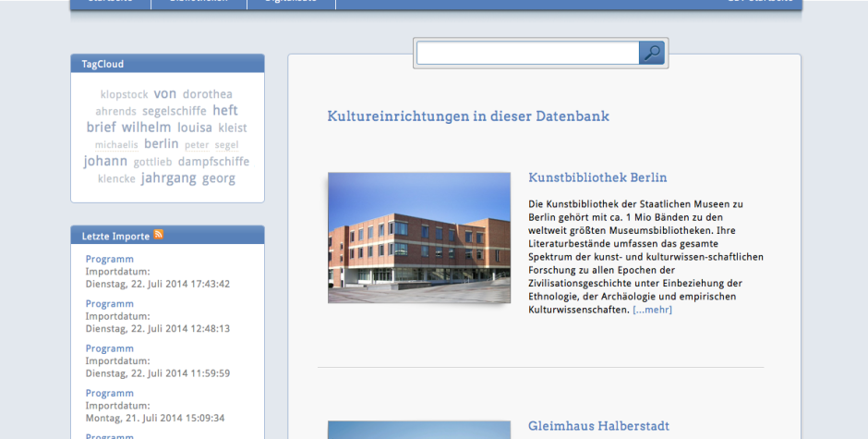This screenshot has width=868, height=439.
Task: Select the tag 'heft'
Action: [225, 110]
